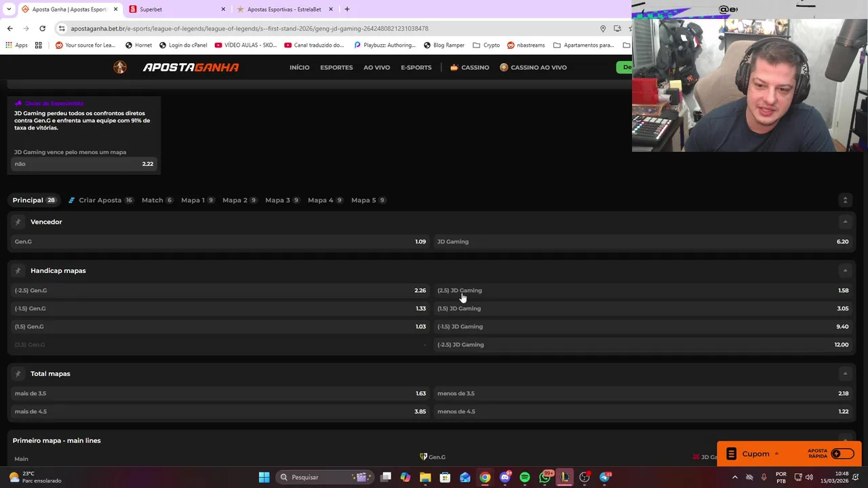Select (-2.5) Gen.G handicap 2.26

tap(220, 290)
